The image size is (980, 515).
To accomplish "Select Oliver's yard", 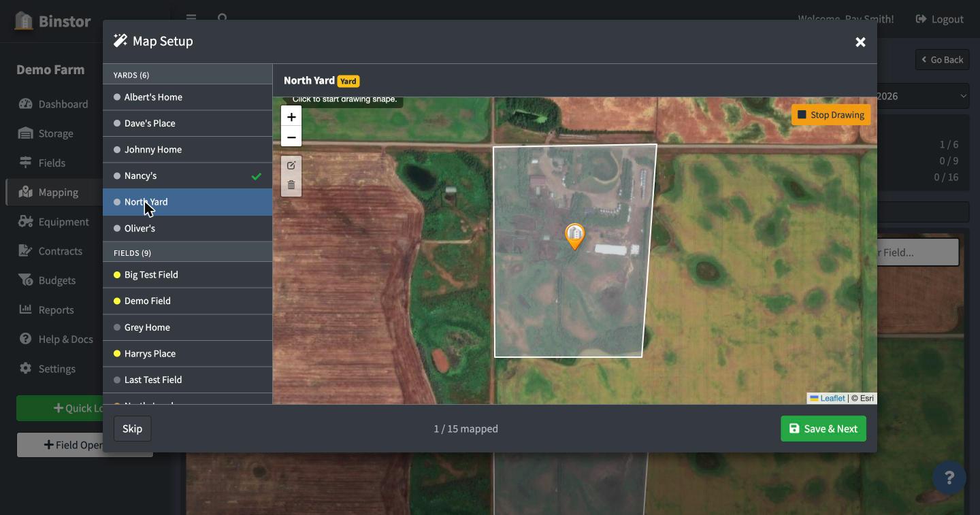I will click(x=187, y=229).
